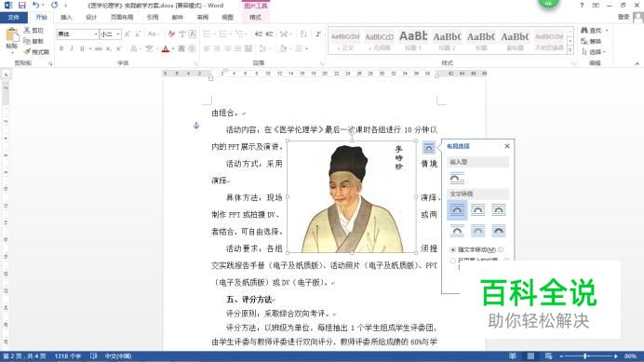Click the Layout Options button beside picture
The height and width of the screenshot is (362, 644).
tap(428, 148)
